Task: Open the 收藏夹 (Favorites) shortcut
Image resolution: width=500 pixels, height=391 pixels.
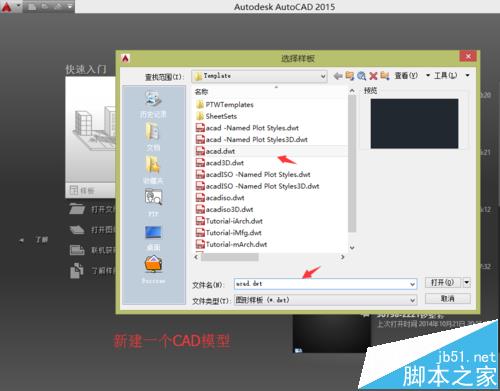Action: [x=153, y=170]
